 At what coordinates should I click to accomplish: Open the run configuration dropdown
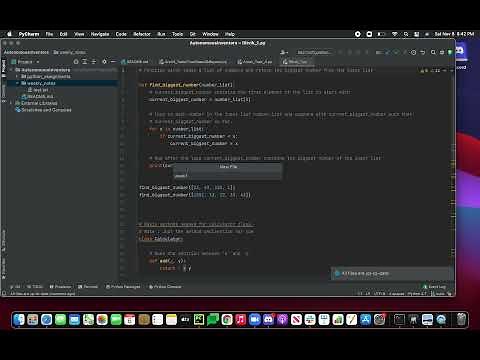314,52
